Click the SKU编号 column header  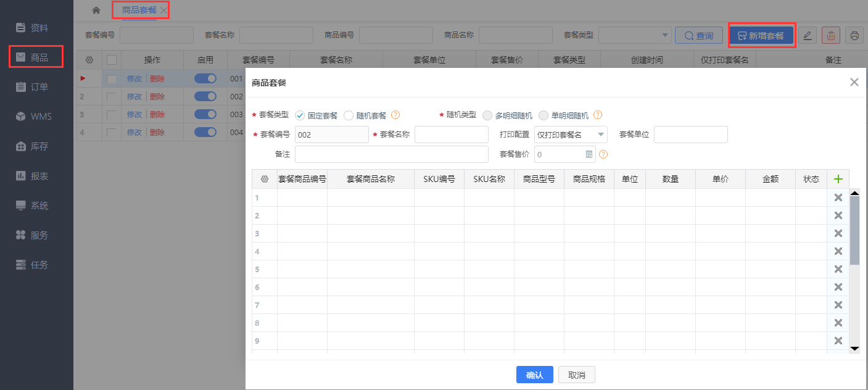click(439, 179)
